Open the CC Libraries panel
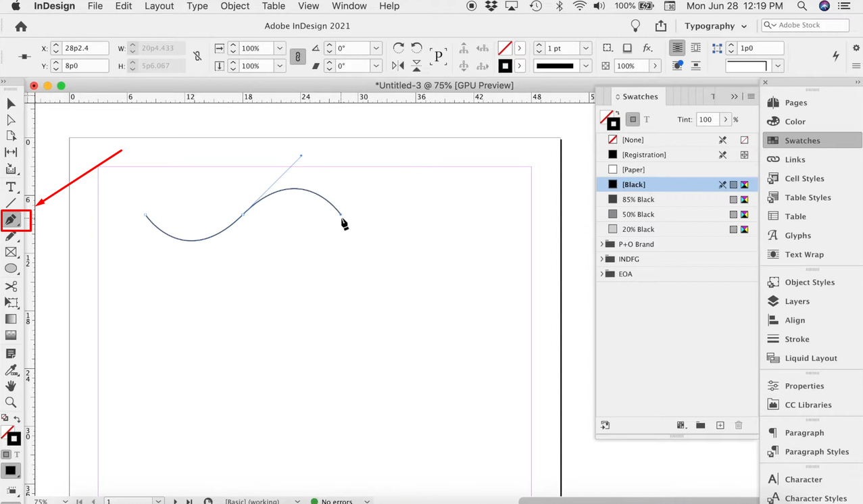863x504 pixels. click(x=808, y=405)
